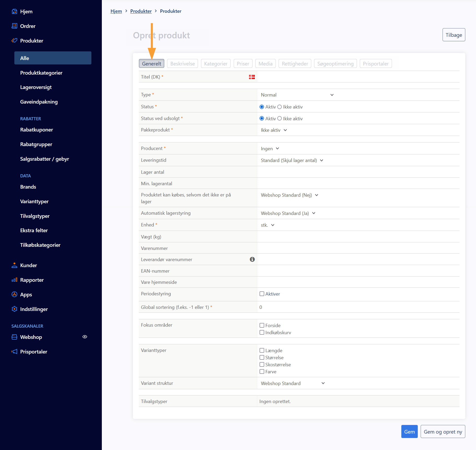Switch to the Priser tab
Viewport: 476px width, 450px height.
pos(243,64)
